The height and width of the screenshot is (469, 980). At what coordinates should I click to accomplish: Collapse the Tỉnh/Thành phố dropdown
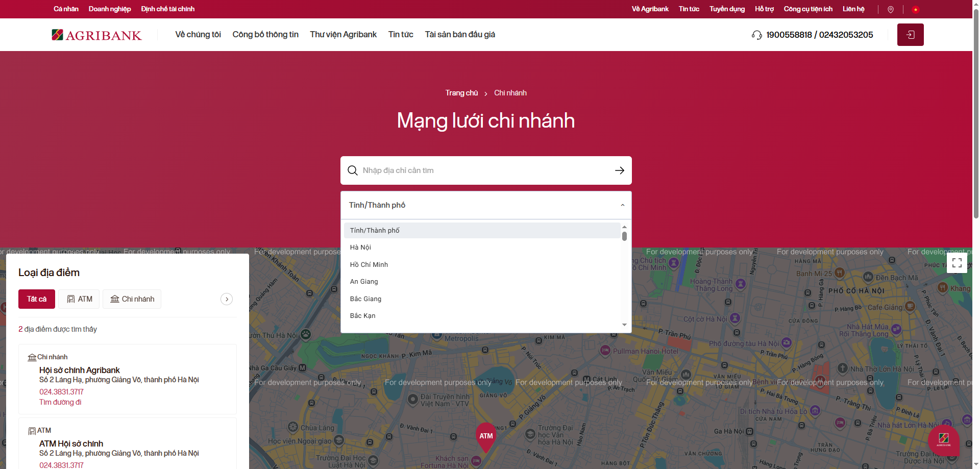click(x=622, y=205)
